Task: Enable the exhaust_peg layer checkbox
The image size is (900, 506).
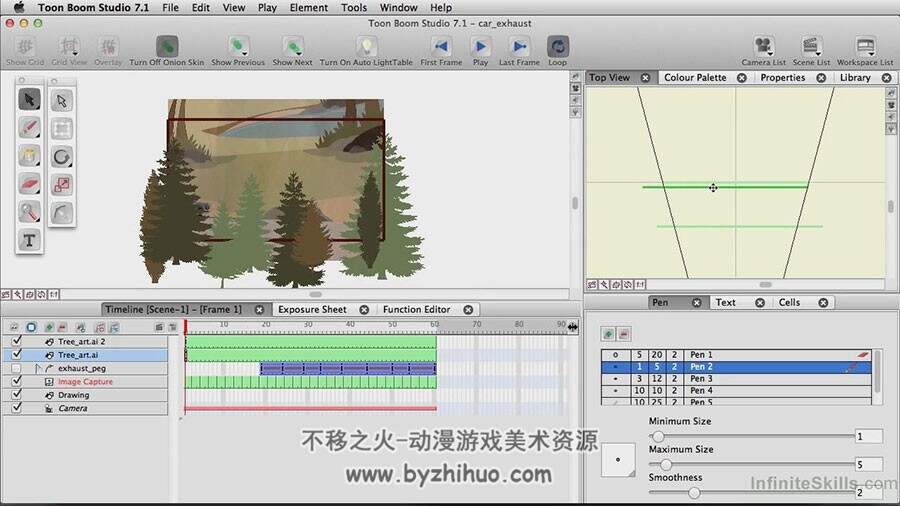Action: pos(16,368)
